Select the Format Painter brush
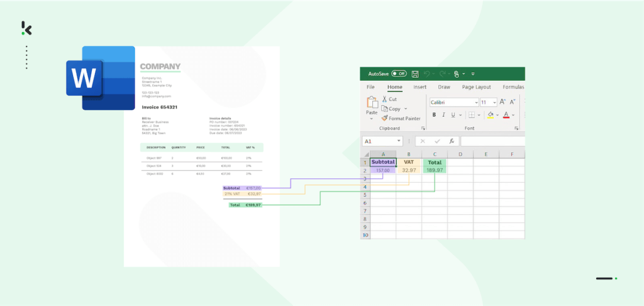The height and width of the screenshot is (306, 644). click(385, 118)
